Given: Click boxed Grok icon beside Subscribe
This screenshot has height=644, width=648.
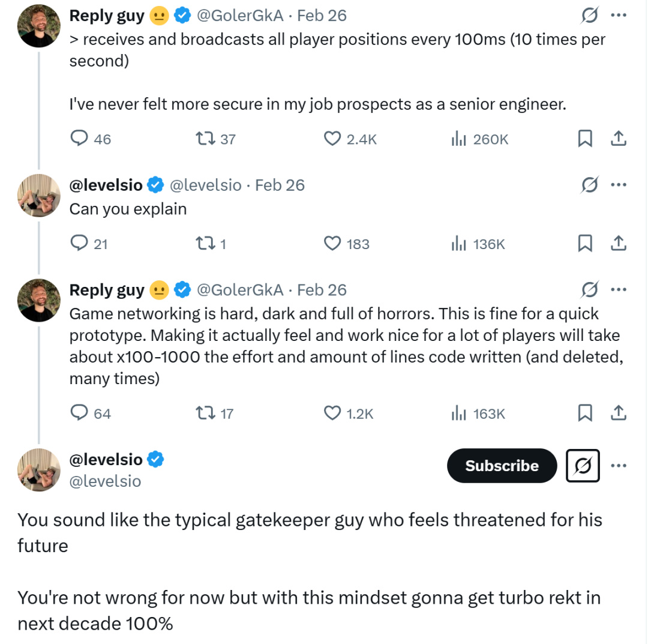Looking at the screenshot, I should pyautogui.click(x=583, y=466).
